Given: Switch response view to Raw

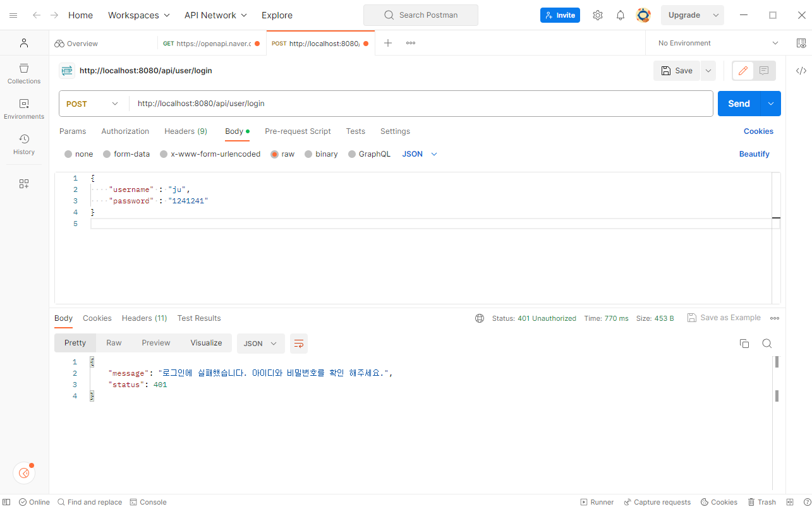Looking at the screenshot, I should (x=114, y=343).
